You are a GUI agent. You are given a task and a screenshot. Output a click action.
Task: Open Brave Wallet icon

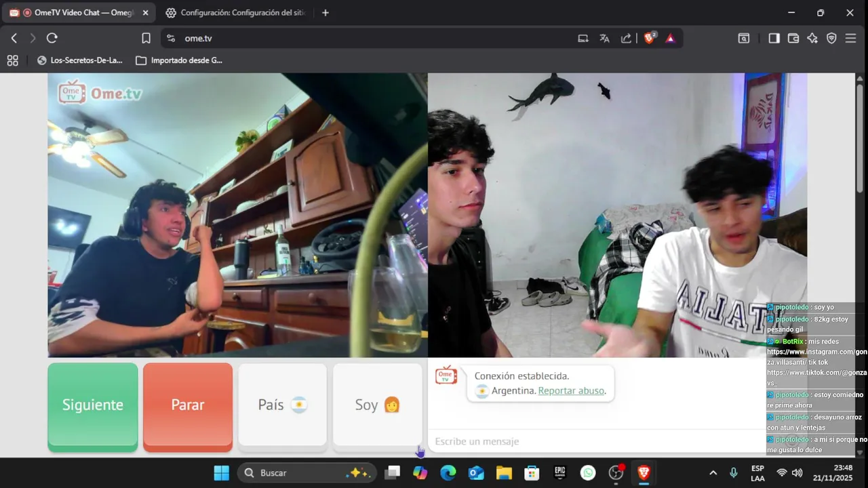(x=793, y=39)
